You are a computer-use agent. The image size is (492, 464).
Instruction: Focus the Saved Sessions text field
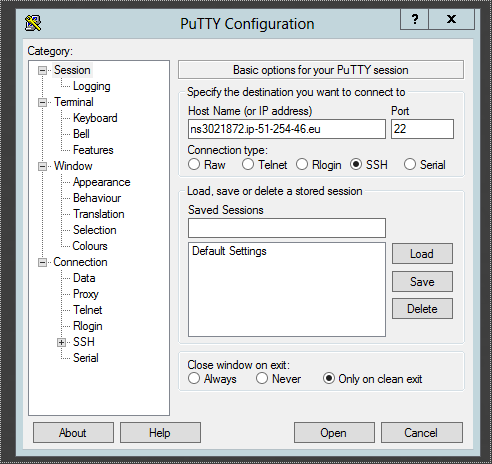pyautogui.click(x=287, y=228)
